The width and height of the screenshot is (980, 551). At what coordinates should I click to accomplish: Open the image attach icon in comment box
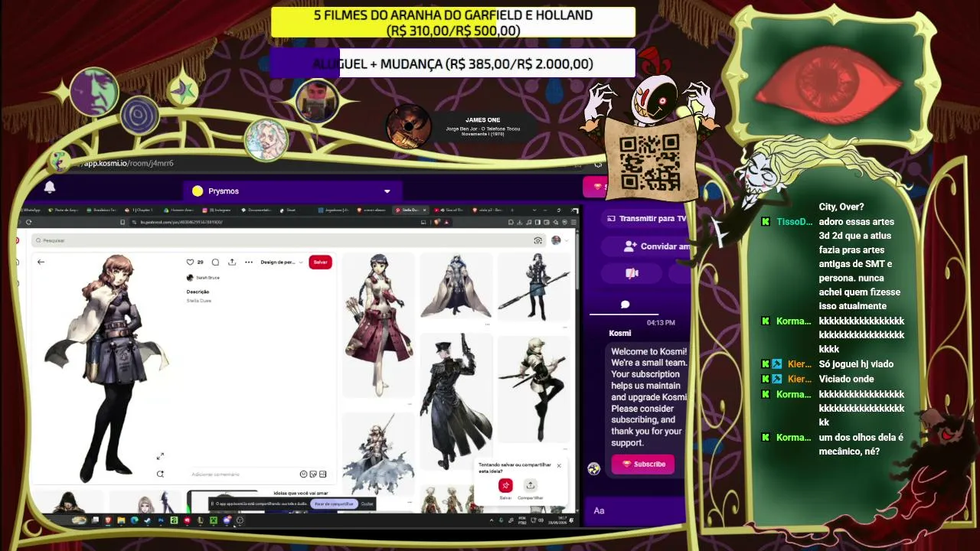click(322, 474)
